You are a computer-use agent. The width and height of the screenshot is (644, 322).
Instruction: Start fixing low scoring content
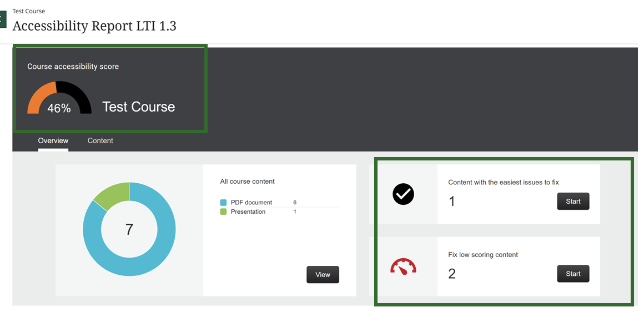click(573, 274)
